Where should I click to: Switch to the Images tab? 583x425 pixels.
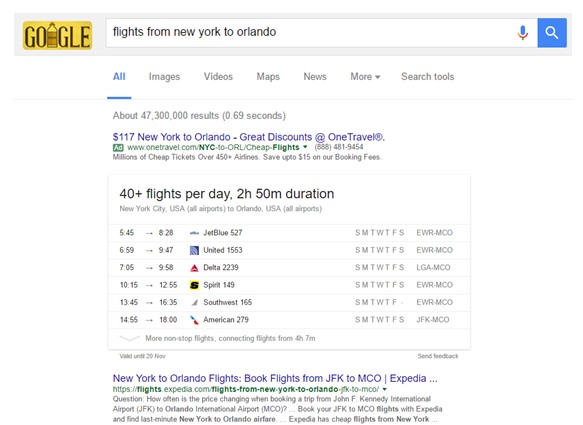[x=164, y=77]
